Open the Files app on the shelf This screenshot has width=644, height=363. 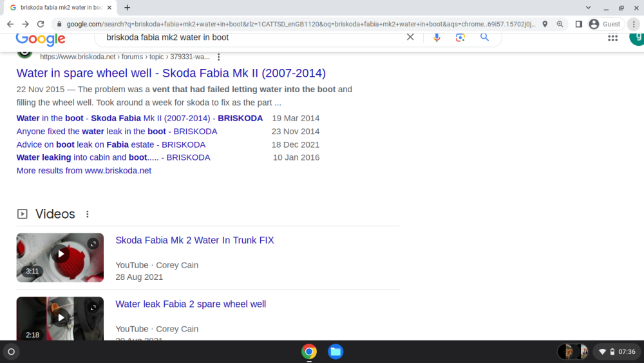(x=335, y=351)
